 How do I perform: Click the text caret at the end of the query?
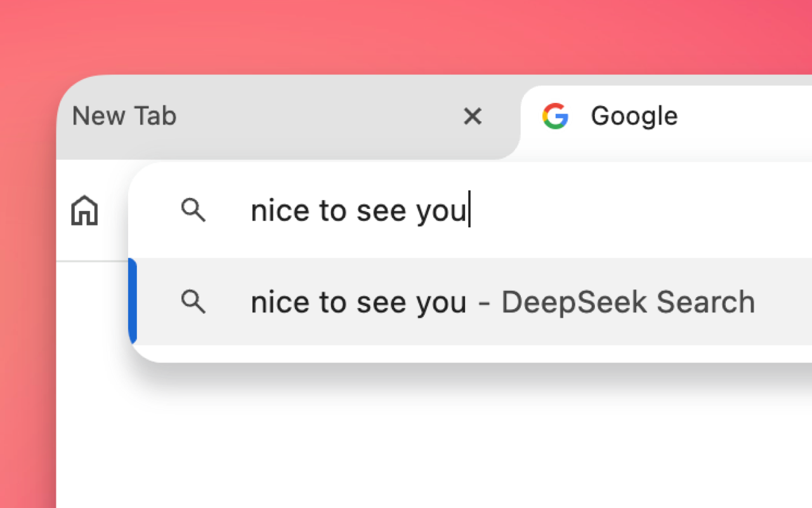tap(469, 211)
